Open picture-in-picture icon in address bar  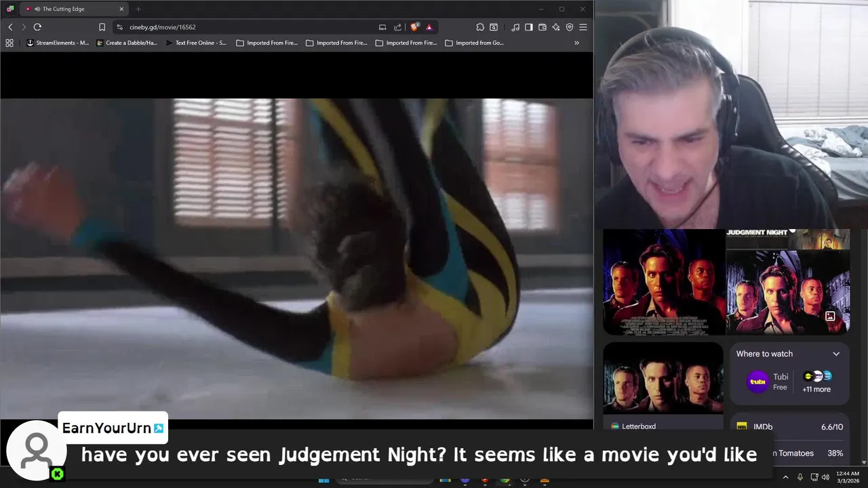click(x=382, y=27)
